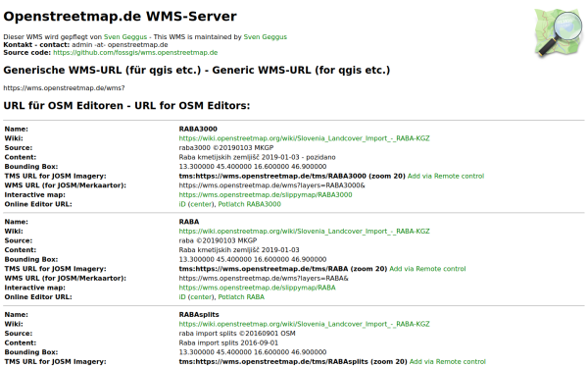Image resolution: width=588 pixels, height=368 pixels.
Task: Click the RABA3000 TMS URL text
Action: pos(292,176)
